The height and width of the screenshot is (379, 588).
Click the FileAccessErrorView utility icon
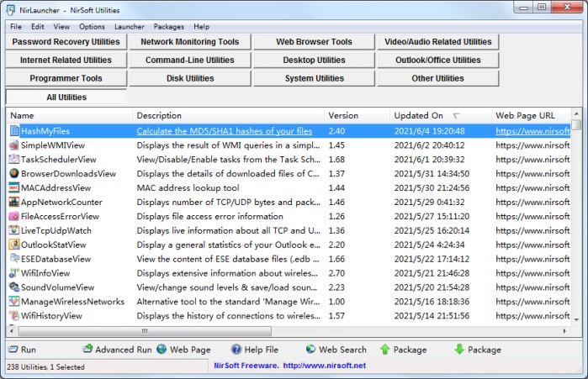[14, 216]
